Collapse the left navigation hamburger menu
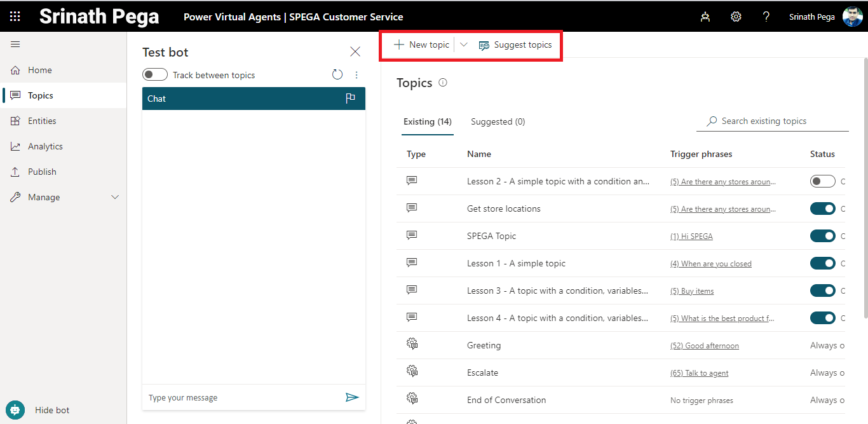Screen dimensions: 868x424 [x=15, y=44]
